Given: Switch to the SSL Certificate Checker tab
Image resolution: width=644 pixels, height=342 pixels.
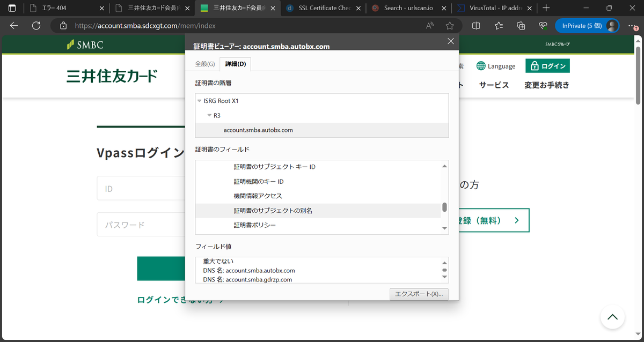Looking at the screenshot, I should pos(324,8).
